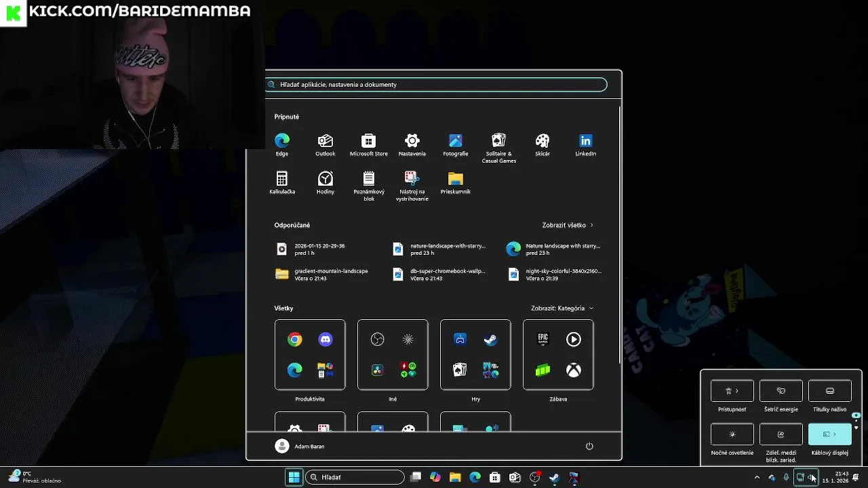
Task: Open Microsoft Store icon on the taskbar
Action: pyautogui.click(x=495, y=477)
